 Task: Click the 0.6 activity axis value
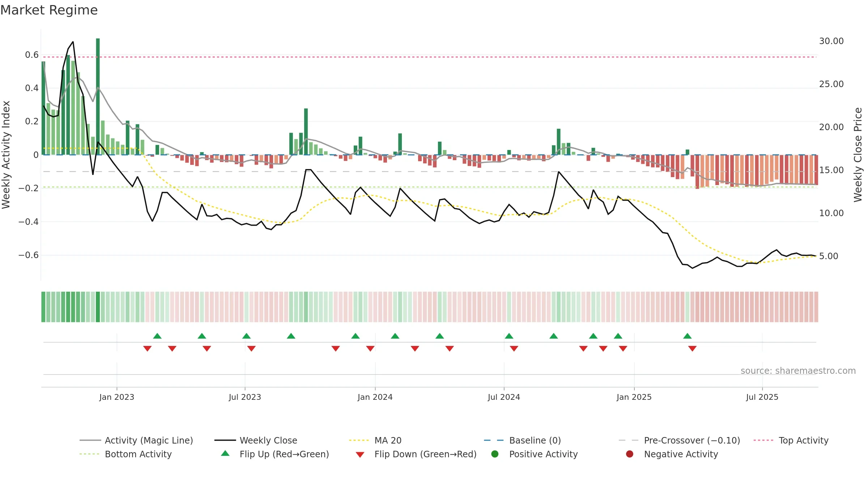(32, 55)
